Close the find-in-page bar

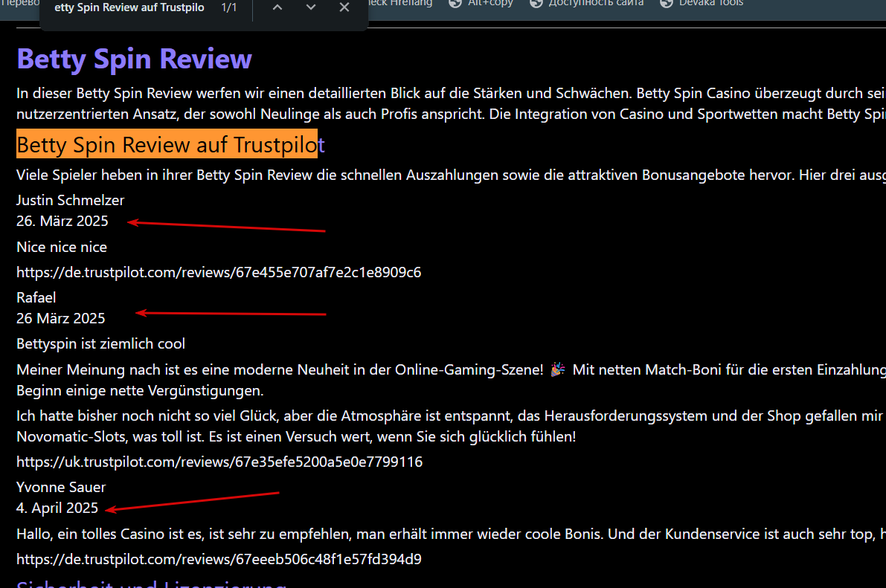pyautogui.click(x=344, y=7)
